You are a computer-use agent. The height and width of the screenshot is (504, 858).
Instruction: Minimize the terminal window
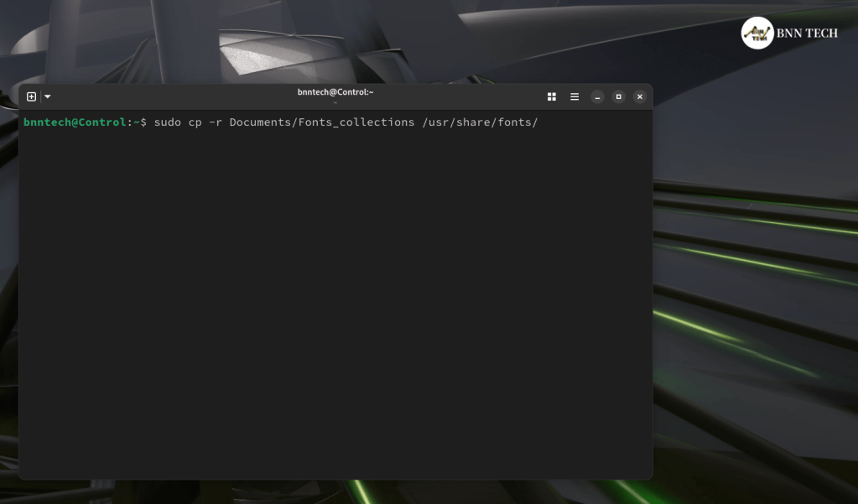click(x=597, y=96)
